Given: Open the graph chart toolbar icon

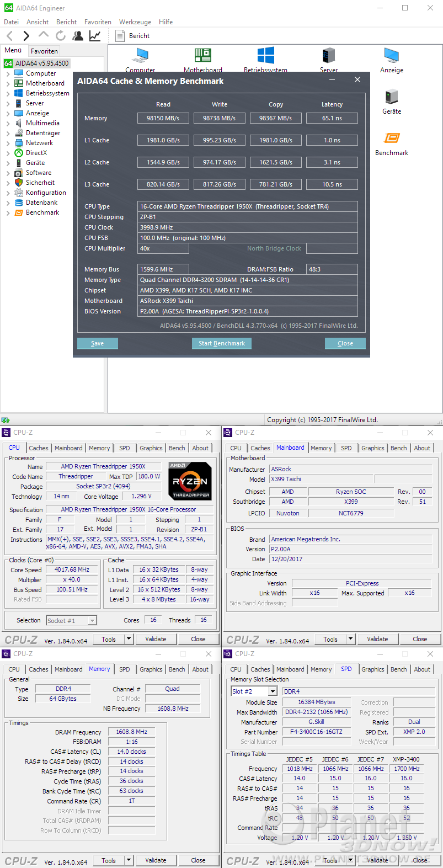Looking at the screenshot, I should [95, 36].
